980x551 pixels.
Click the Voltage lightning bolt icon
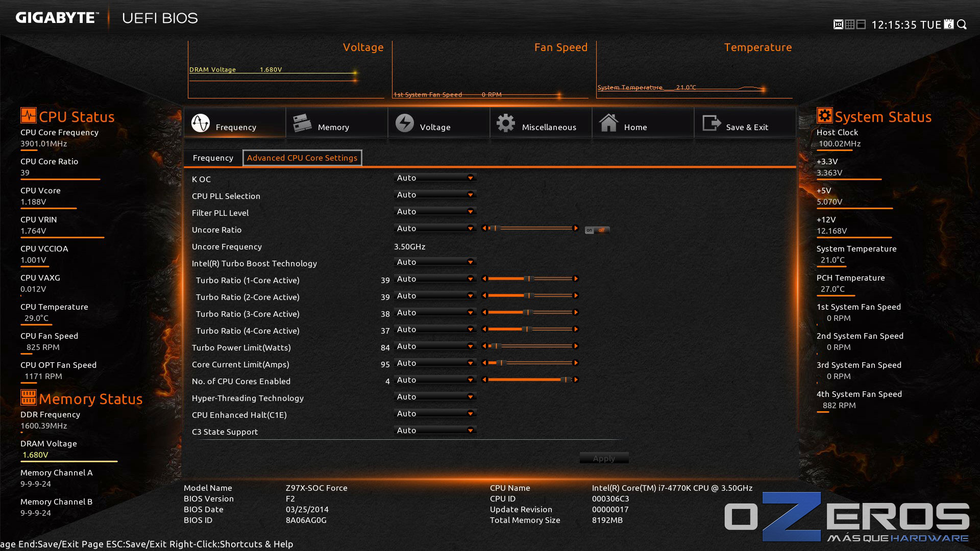[x=404, y=123]
